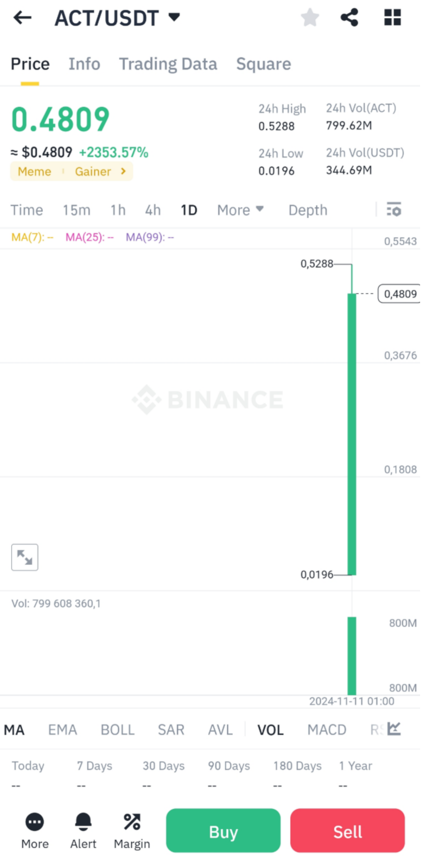Open the grid layout icon
This screenshot has width=422, height=868.
[x=392, y=18]
